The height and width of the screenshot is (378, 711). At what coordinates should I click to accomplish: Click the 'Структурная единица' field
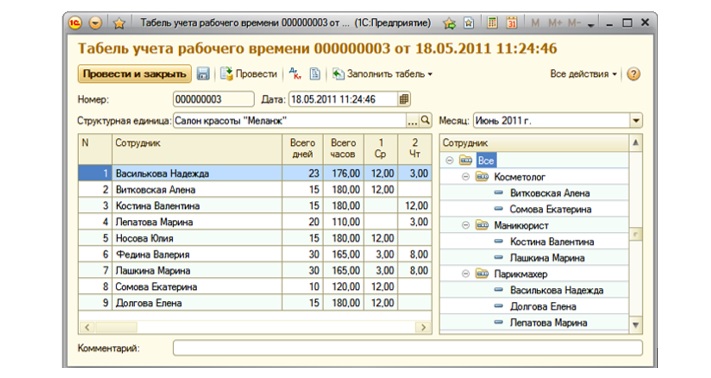click(290, 121)
